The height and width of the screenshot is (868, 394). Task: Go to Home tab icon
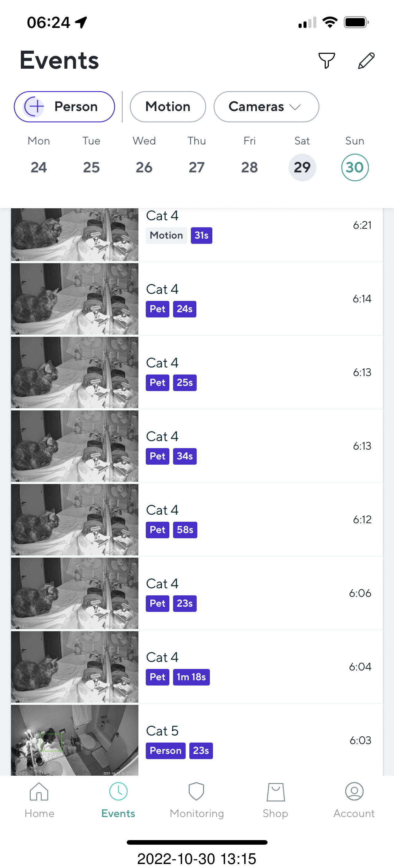coord(39,792)
